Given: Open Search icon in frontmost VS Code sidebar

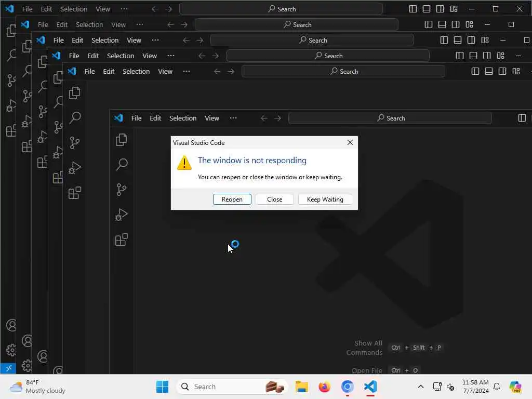Looking at the screenshot, I should pos(122,165).
